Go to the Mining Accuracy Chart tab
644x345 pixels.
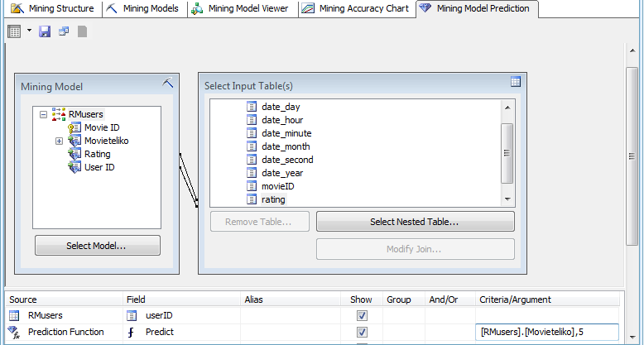(355, 8)
